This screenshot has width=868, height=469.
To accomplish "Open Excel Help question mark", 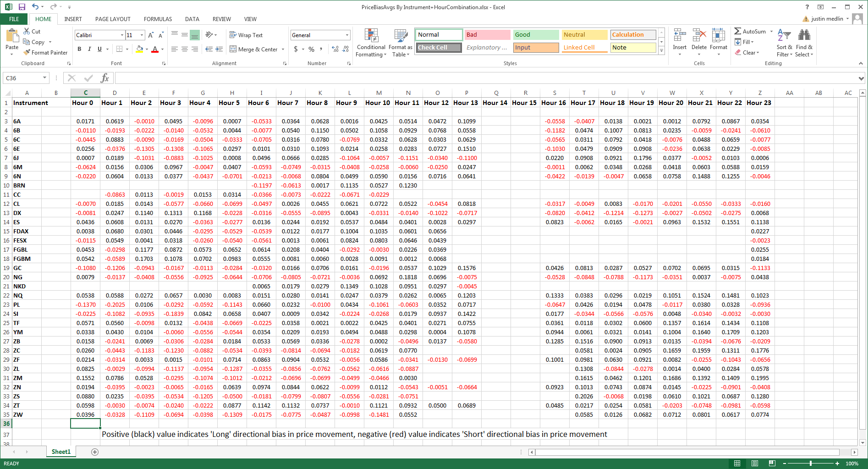I will point(807,7).
